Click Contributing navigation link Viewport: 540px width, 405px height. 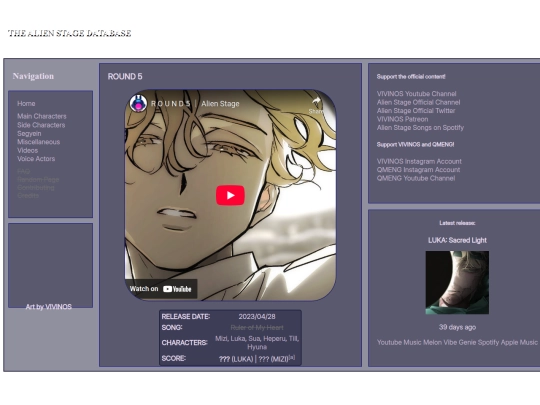(36, 187)
